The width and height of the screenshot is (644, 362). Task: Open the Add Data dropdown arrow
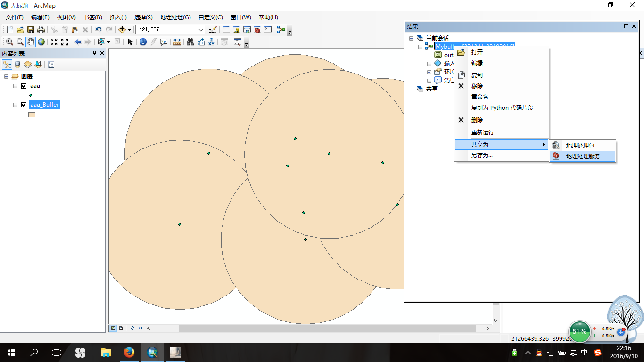[129, 30]
